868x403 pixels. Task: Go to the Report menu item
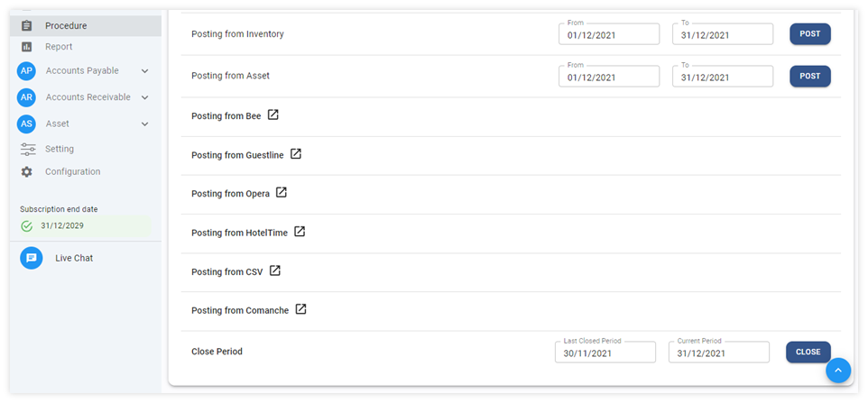click(x=59, y=47)
